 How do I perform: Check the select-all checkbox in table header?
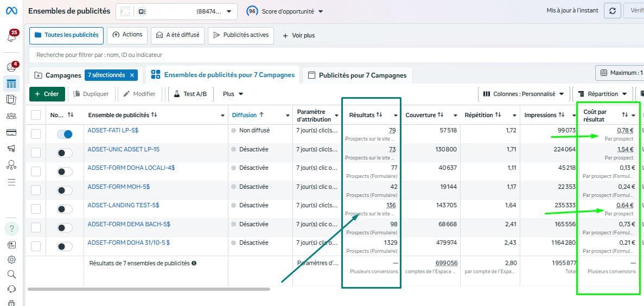36,115
